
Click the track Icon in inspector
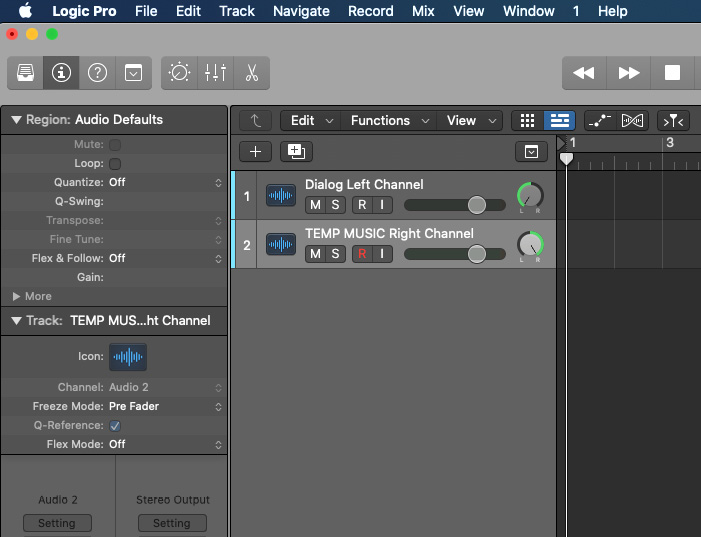[128, 357]
